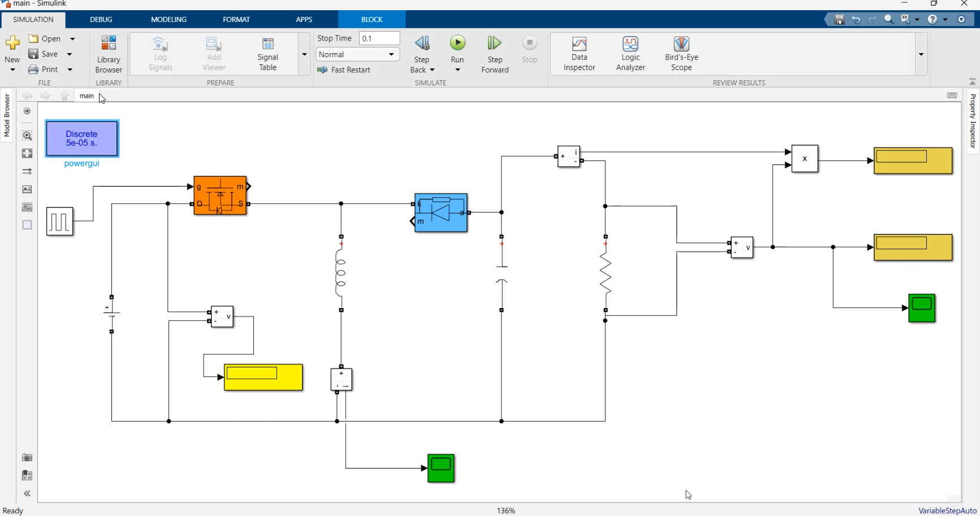Image resolution: width=980 pixels, height=516 pixels.
Task: Click the main breadcrumb tab
Action: pos(87,96)
